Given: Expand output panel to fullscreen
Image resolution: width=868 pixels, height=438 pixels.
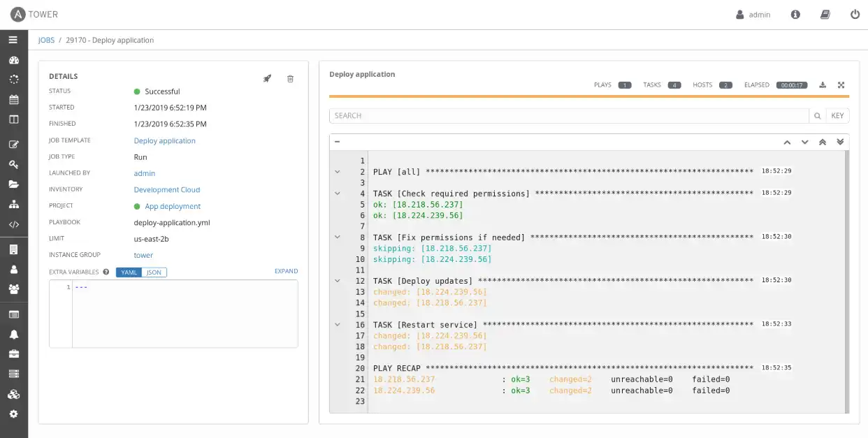Looking at the screenshot, I should pyautogui.click(x=841, y=85).
